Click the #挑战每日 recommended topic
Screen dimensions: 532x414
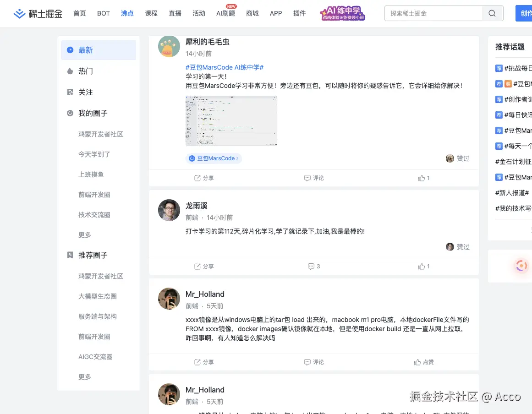[x=517, y=68]
